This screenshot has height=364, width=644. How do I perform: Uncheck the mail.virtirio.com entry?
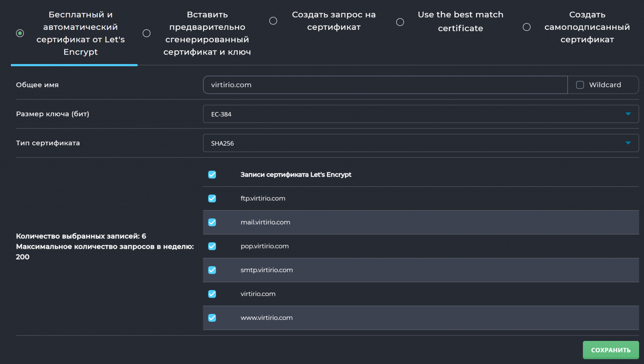click(212, 223)
